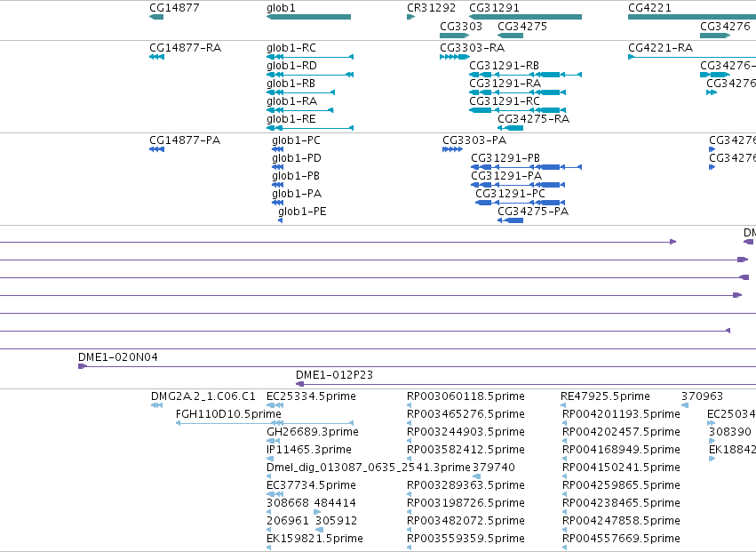Select the 308668 feature label
Image resolution: width=756 pixels, height=552 pixels.
pos(287,503)
